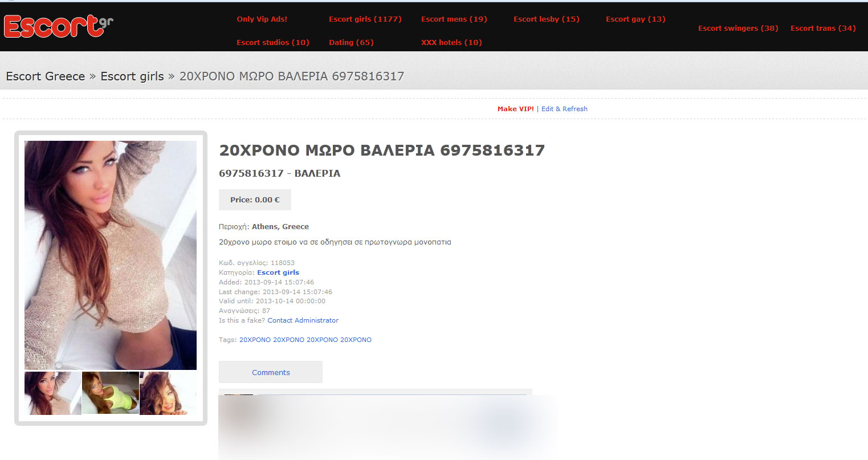868x460 pixels.
Task: Go to Escort mens (19) section
Action: click(x=454, y=19)
